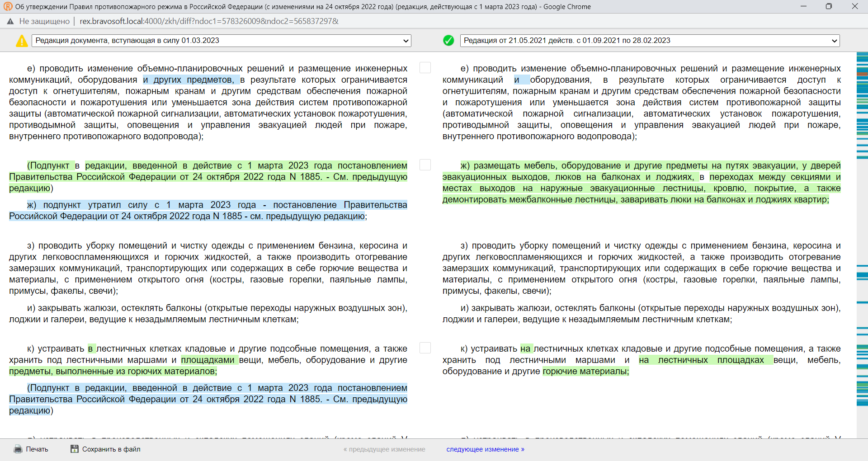
Task: Go to следующее изменение link
Action: coord(485,449)
